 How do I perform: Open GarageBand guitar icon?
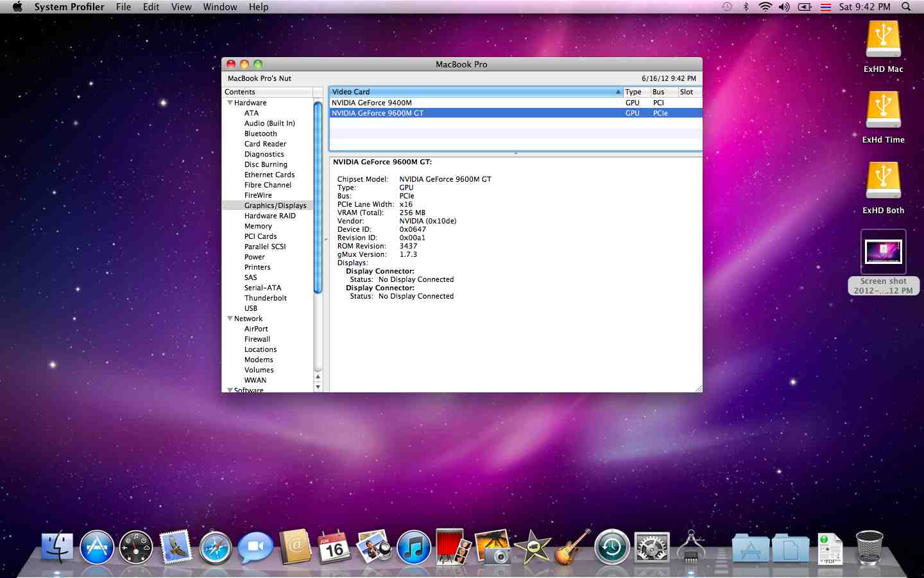pyautogui.click(x=572, y=547)
